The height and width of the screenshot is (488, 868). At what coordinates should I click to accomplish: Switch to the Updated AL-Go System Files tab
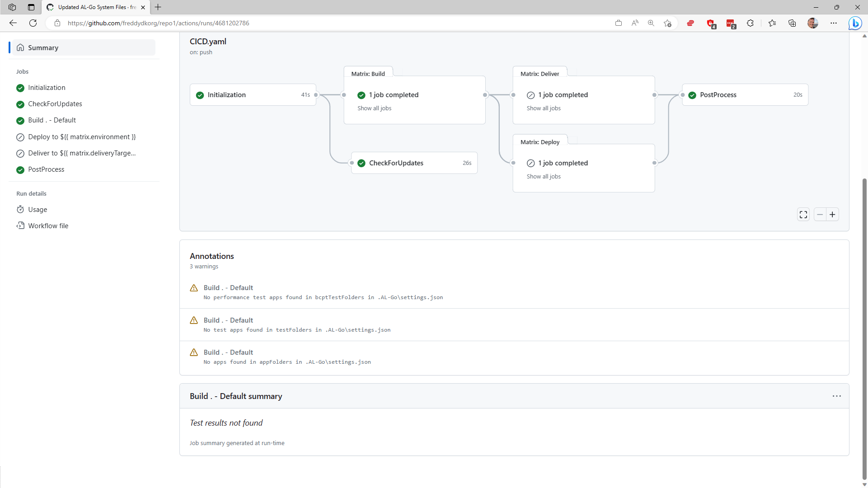point(93,7)
